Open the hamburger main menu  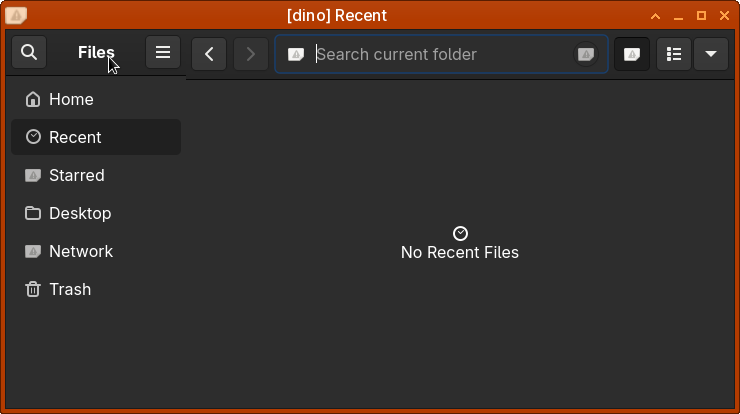click(163, 53)
